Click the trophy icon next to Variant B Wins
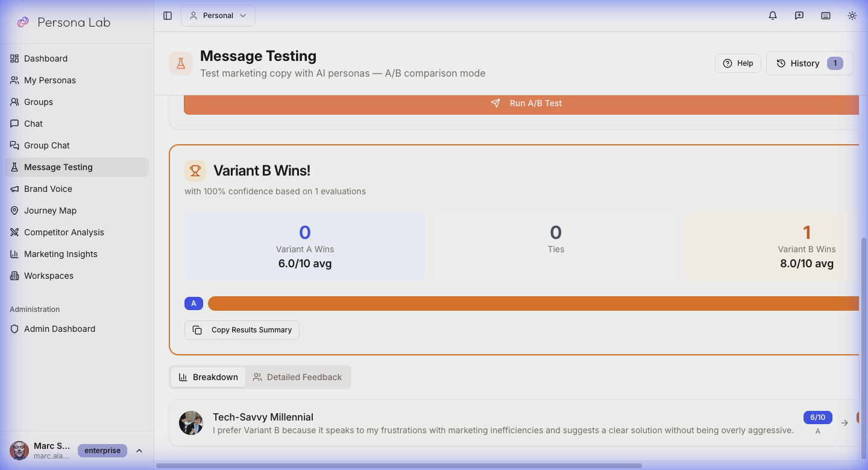 click(195, 171)
